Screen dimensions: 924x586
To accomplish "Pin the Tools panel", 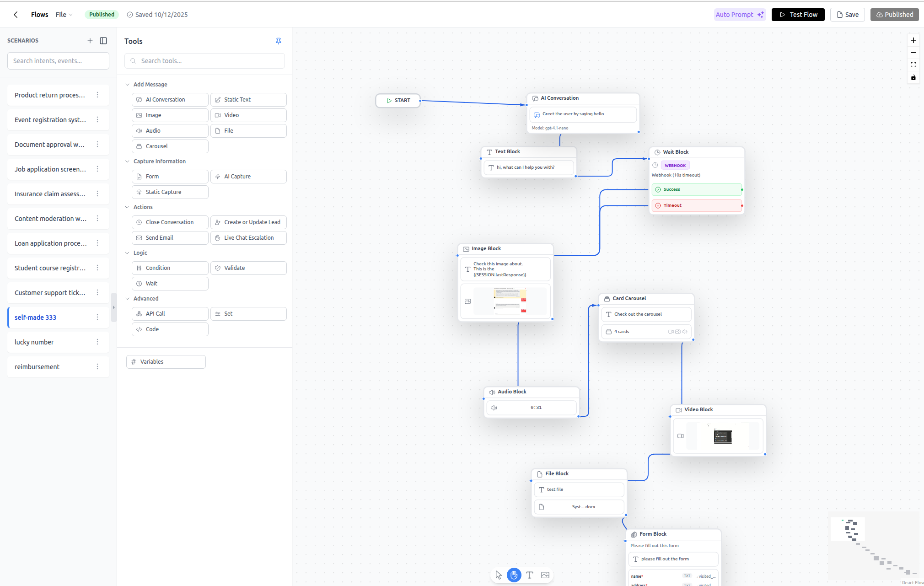I will point(279,41).
